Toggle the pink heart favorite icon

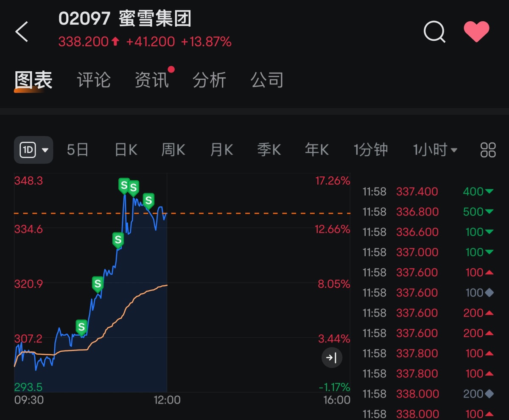point(476,32)
